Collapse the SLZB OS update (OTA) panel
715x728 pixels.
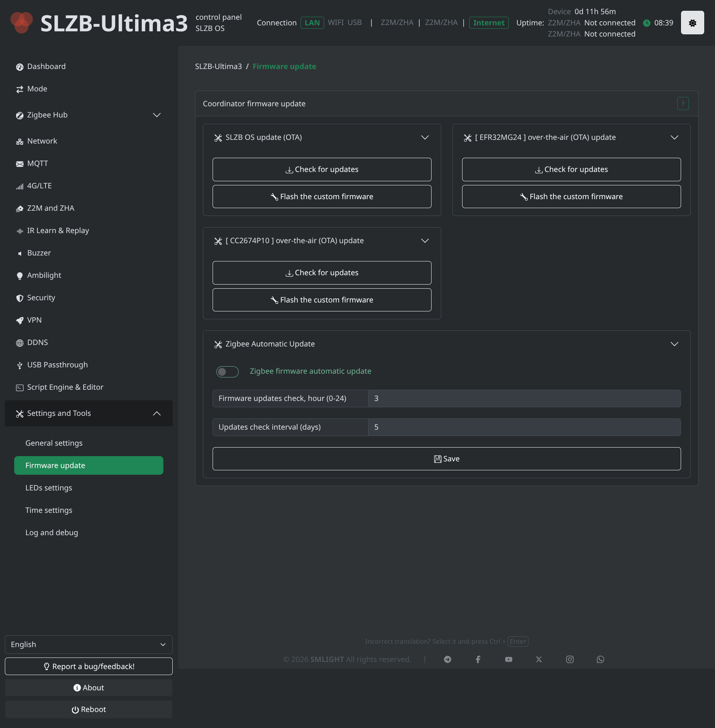[425, 137]
